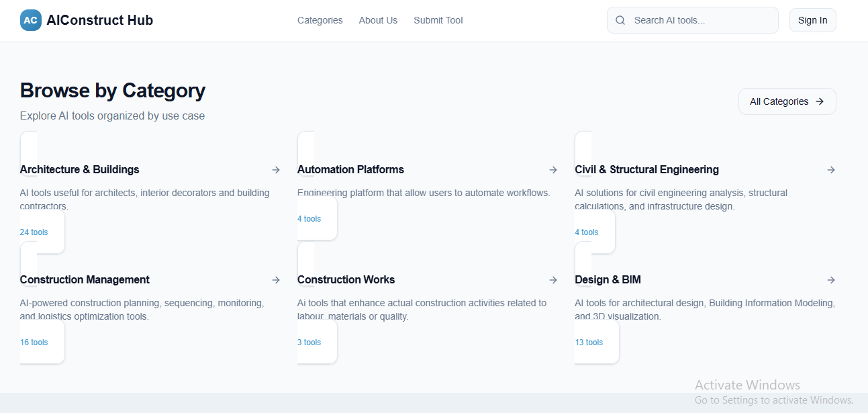Click the Civil & Structural Engineering arrow

tap(831, 170)
